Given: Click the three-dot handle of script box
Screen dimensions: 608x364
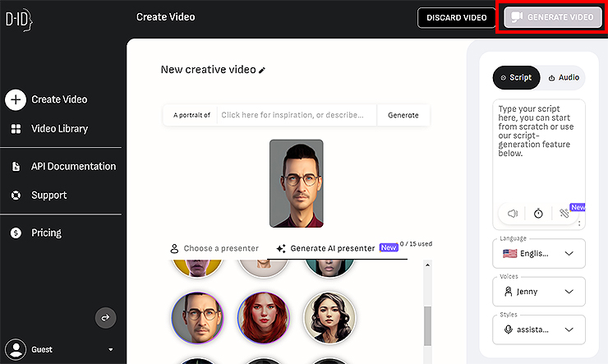Looking at the screenshot, I should click(579, 223).
